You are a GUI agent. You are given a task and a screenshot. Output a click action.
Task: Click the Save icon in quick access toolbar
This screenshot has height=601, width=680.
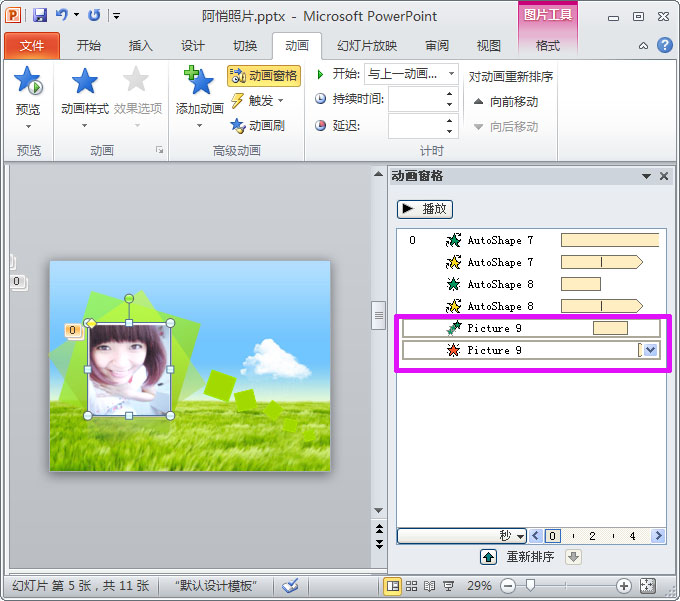click(40, 15)
